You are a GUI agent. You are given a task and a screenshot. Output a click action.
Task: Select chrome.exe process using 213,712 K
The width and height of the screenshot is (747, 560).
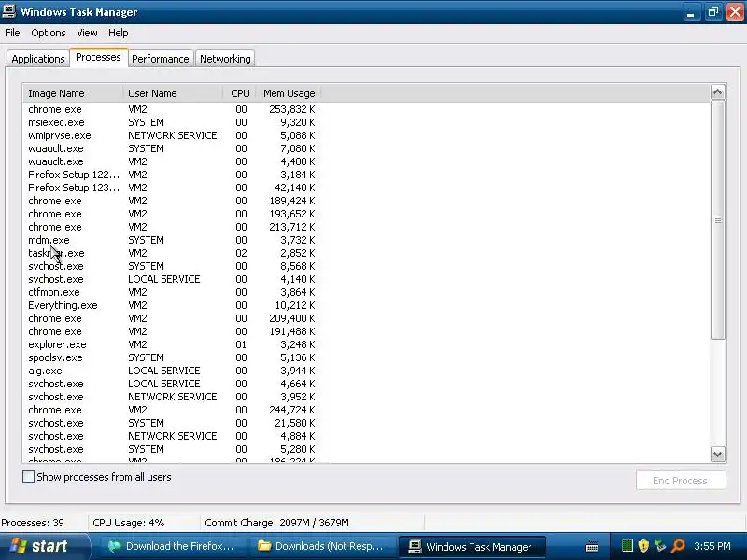tap(172, 227)
